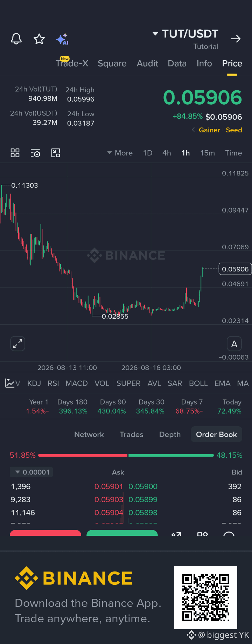The image size is (252, 644).
Task: Toggle the BOLL indicator
Action: (x=198, y=383)
